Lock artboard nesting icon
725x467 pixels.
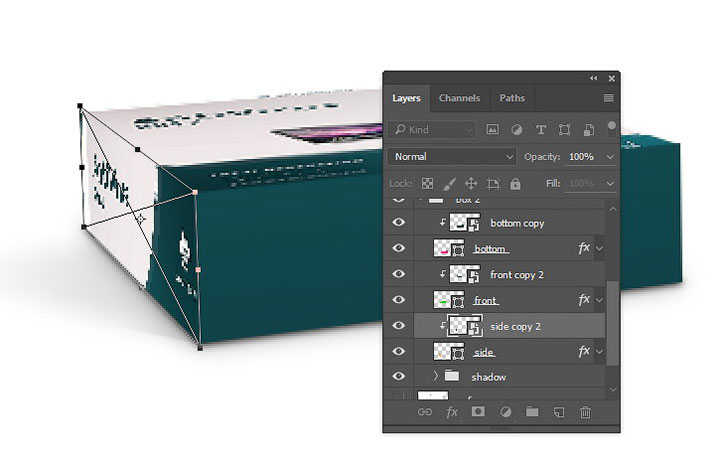pyautogui.click(x=493, y=184)
